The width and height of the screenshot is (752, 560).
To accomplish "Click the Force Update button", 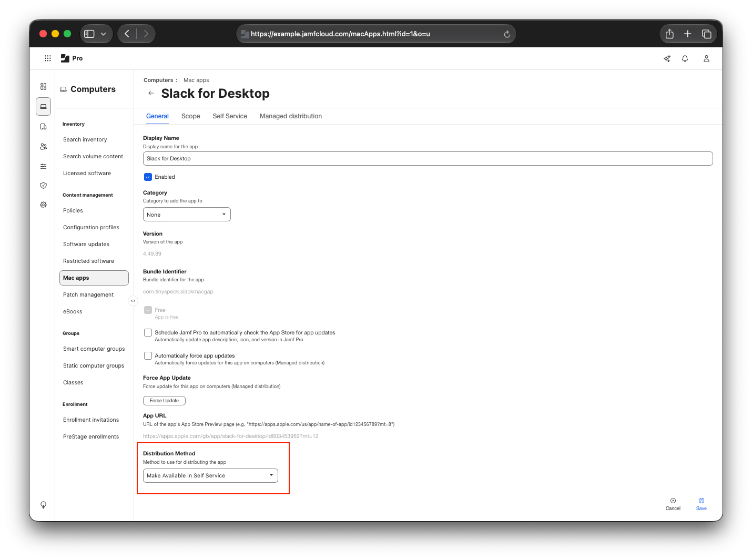I will [164, 401].
